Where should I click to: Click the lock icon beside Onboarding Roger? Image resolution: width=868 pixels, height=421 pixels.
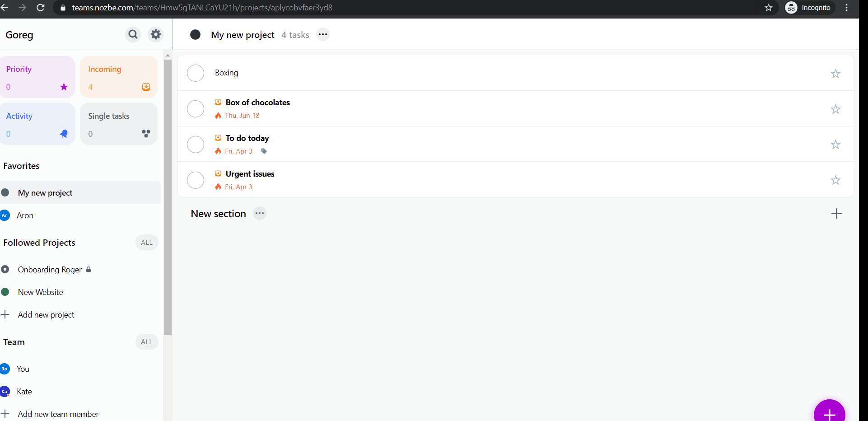(89, 269)
